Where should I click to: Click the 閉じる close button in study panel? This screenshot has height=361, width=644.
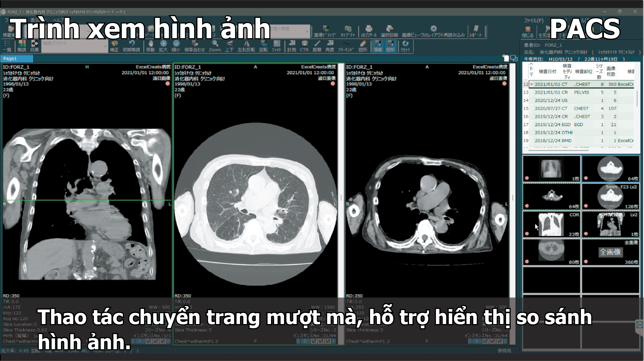[528, 32]
